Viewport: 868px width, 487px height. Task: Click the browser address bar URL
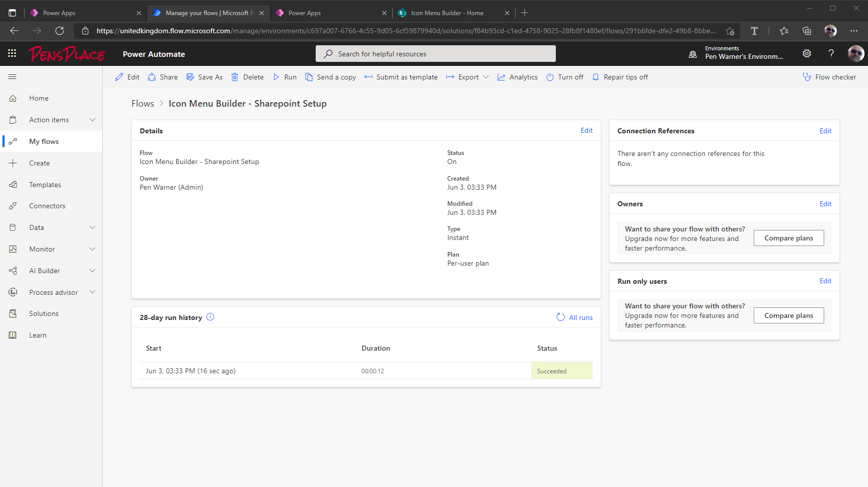(406, 31)
